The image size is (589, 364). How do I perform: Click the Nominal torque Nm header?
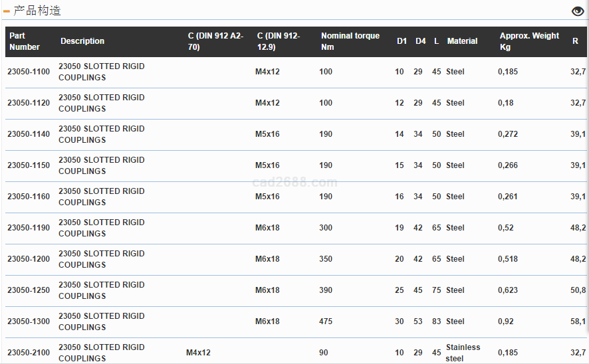[350, 41]
